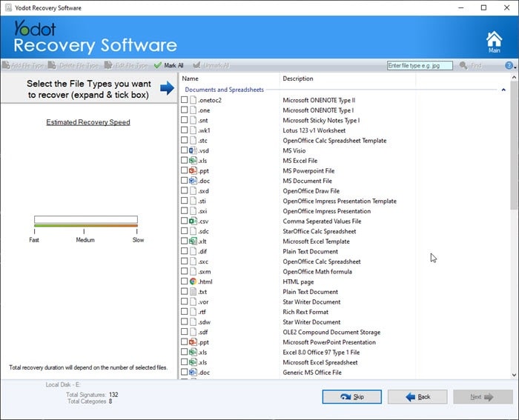This screenshot has height=420, width=519.
Task: Tick the .html checkbox
Action: click(185, 281)
